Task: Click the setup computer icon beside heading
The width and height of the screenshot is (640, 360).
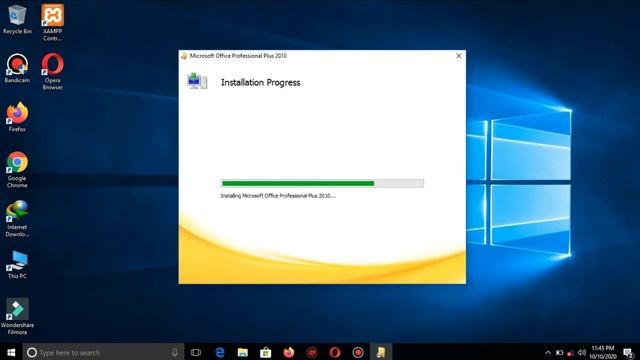Action: tap(197, 81)
